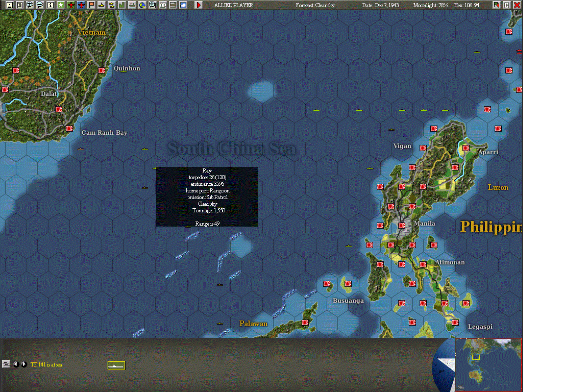Click the 'Luzon' map label
Viewport: 588px width, 392px height.
click(498, 187)
